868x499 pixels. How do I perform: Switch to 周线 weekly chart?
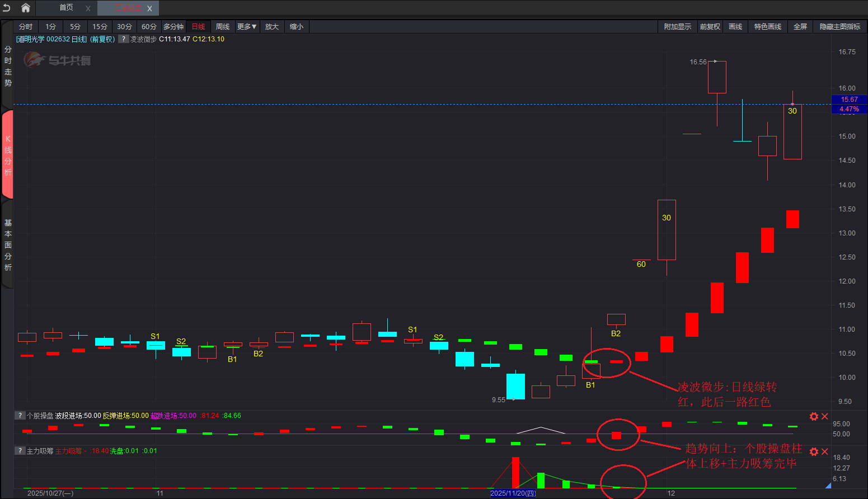tap(223, 27)
